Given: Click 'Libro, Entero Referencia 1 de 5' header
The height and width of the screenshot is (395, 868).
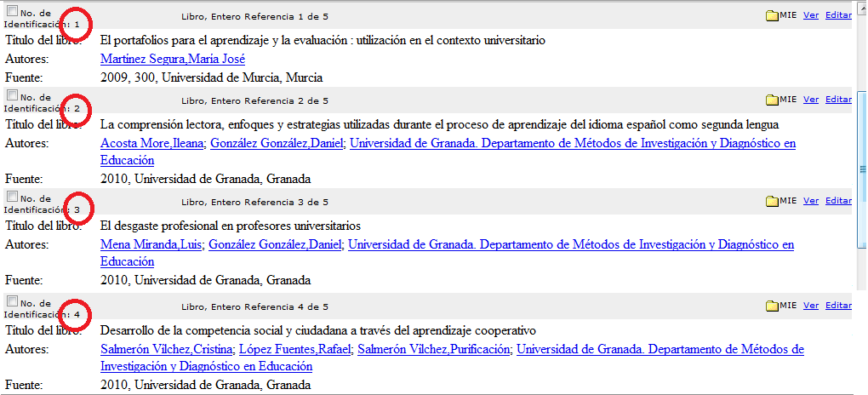Looking at the screenshot, I should point(254,17).
